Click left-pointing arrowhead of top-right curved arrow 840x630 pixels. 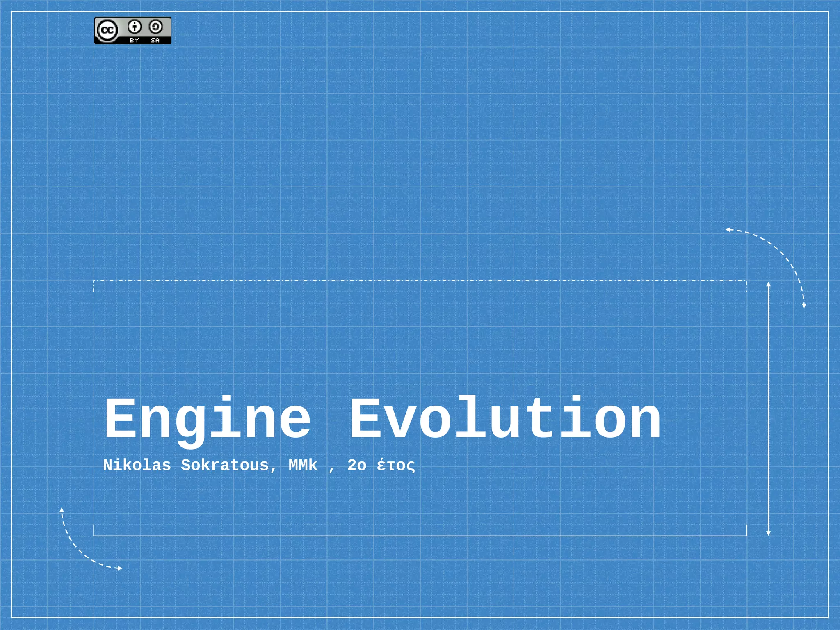pos(728,230)
